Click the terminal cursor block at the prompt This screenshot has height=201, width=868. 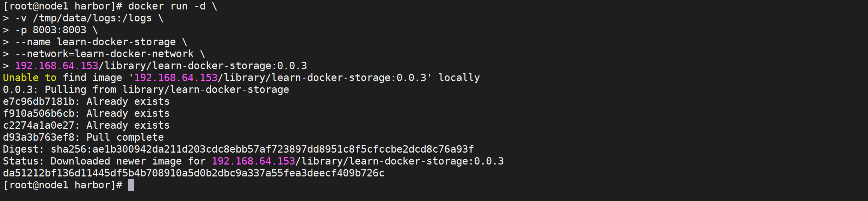click(x=131, y=185)
